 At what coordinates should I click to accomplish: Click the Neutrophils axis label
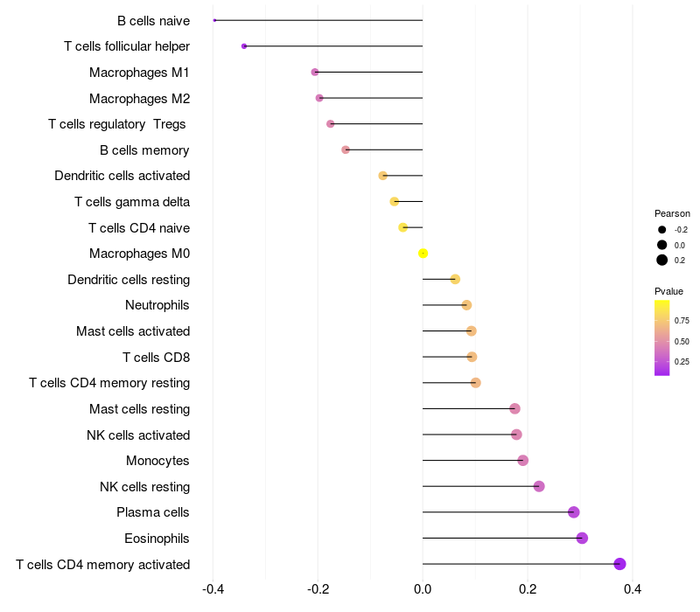(157, 305)
